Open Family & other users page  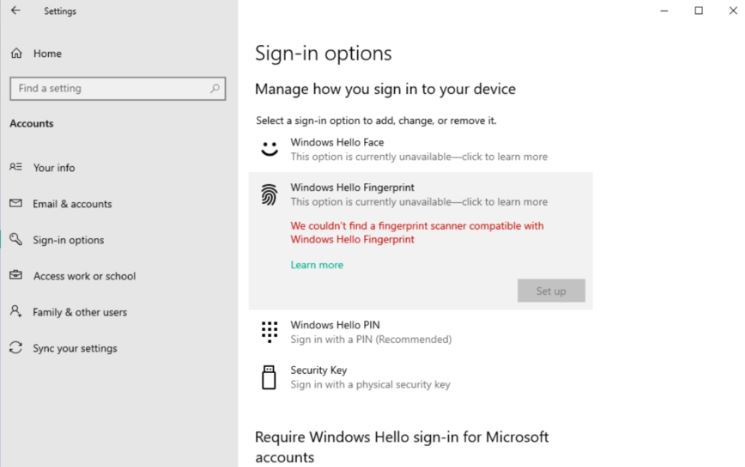point(80,312)
